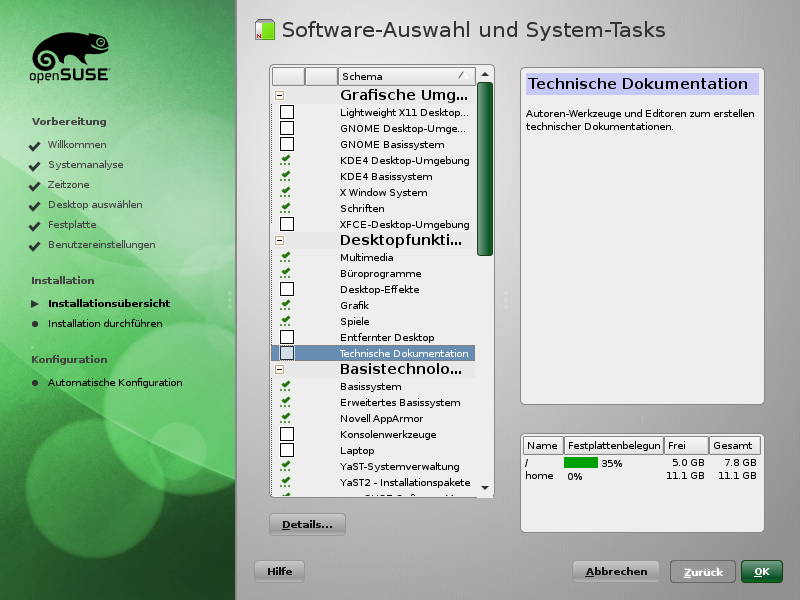The image size is (800, 600).
Task: Click the Hilfe button
Action: (x=280, y=571)
